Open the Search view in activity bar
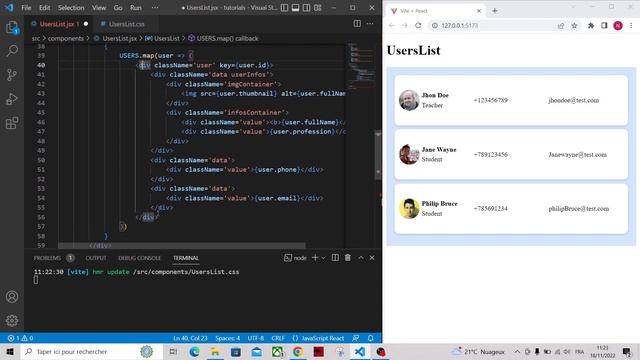This screenshot has height=360, width=640. pyautogui.click(x=12, y=51)
